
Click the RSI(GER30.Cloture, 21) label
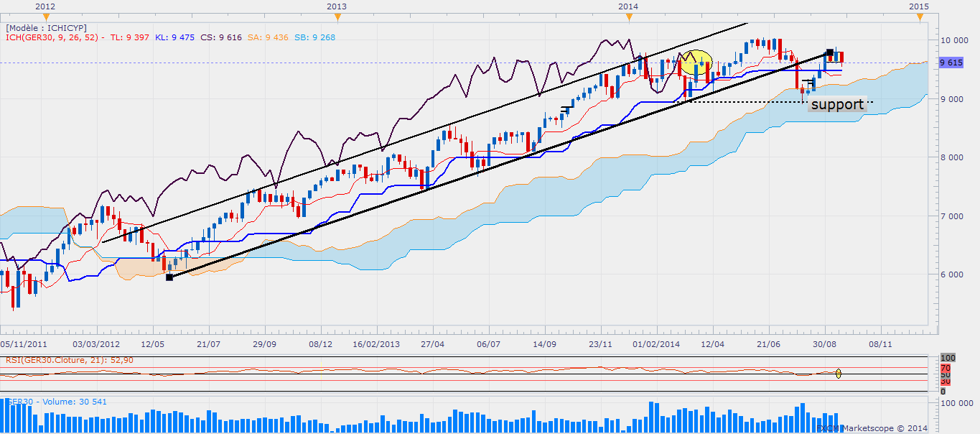pos(70,360)
